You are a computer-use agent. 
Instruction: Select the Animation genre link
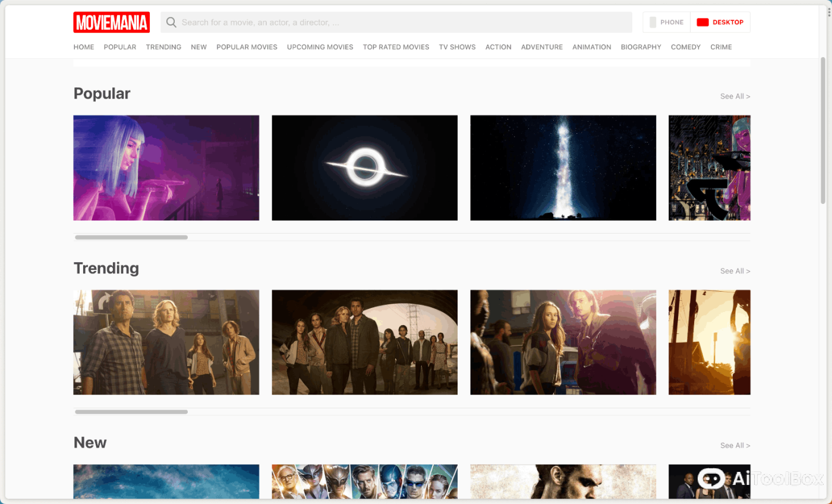591,47
